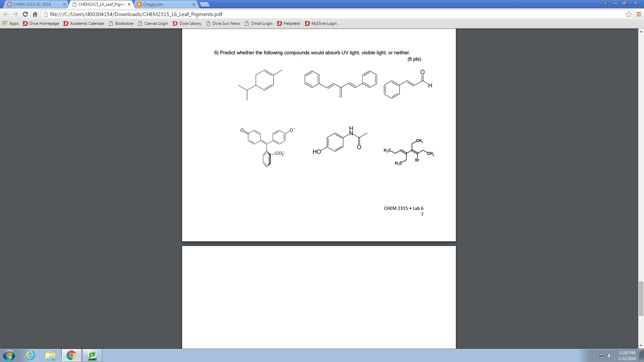
Task: Launch Internet Explorer from the taskbar
Action: coord(30,355)
